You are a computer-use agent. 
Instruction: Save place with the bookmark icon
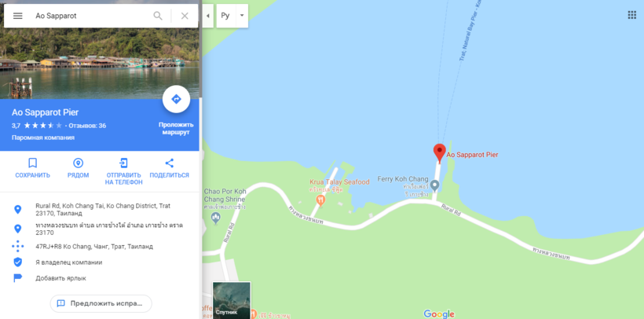[x=32, y=163]
